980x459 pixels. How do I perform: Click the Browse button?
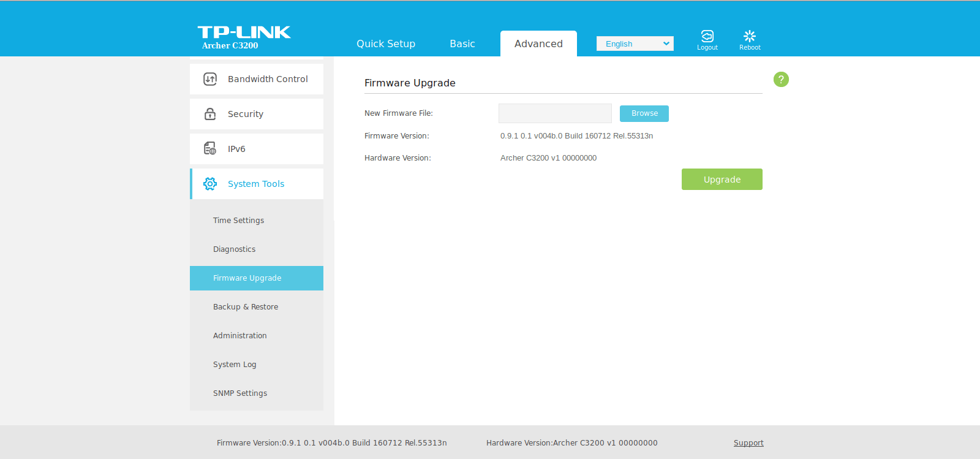click(x=644, y=113)
